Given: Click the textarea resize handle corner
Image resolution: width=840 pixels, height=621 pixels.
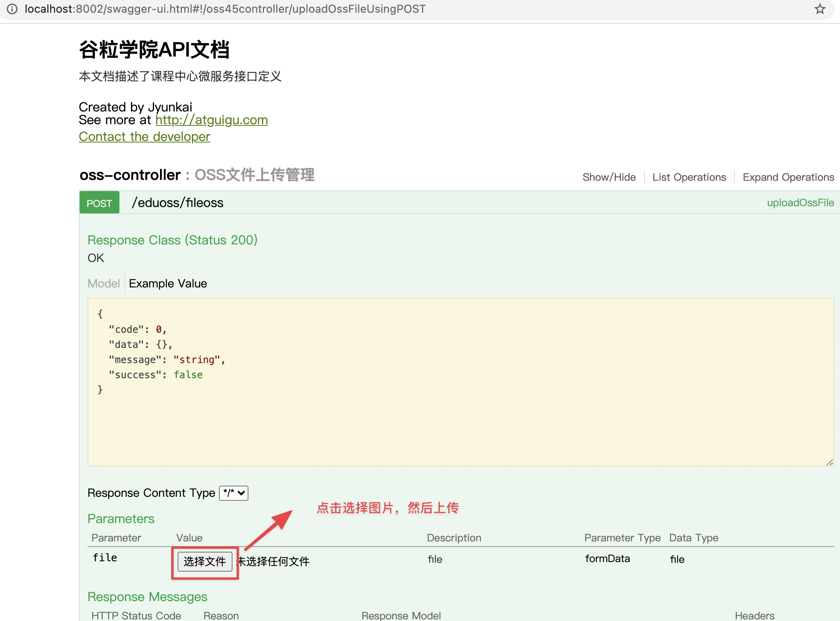Looking at the screenshot, I should click(x=830, y=462).
